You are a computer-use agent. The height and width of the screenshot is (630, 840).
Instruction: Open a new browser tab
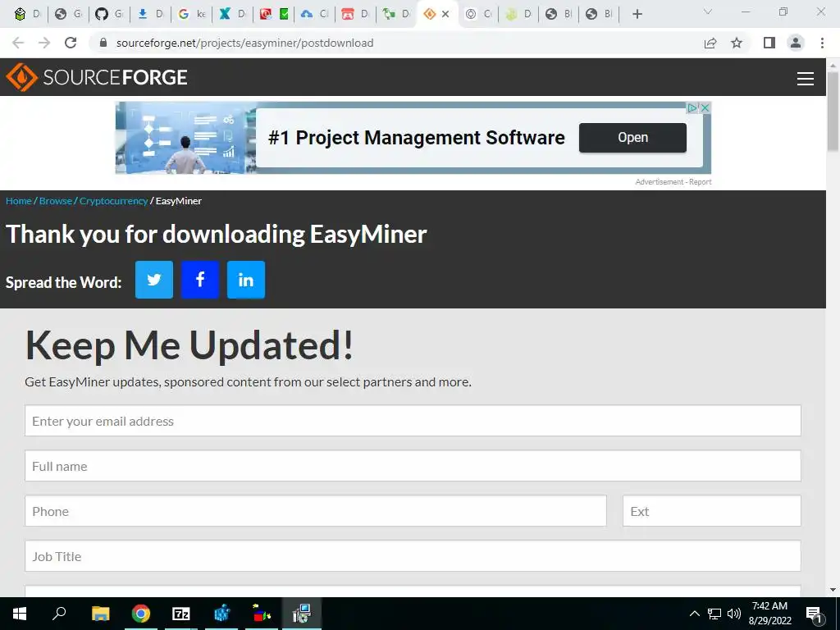(637, 15)
